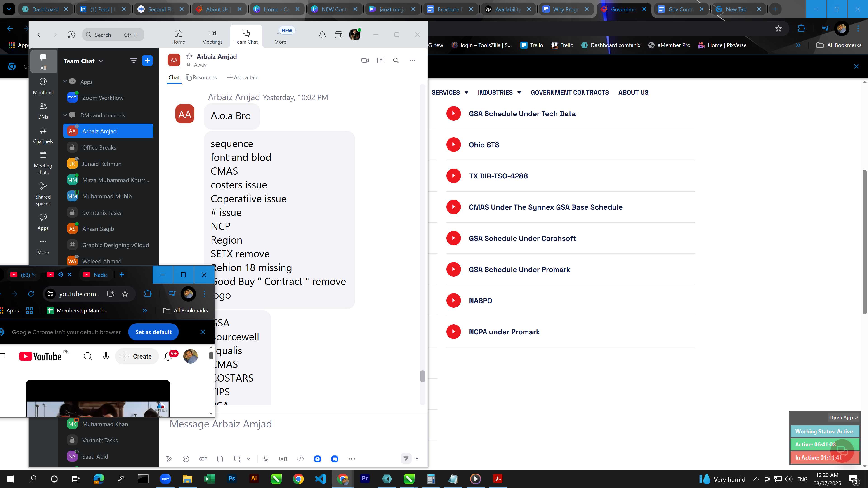Open Apps section in Zoom sidebar
This screenshot has height=488, width=868.
(x=43, y=222)
